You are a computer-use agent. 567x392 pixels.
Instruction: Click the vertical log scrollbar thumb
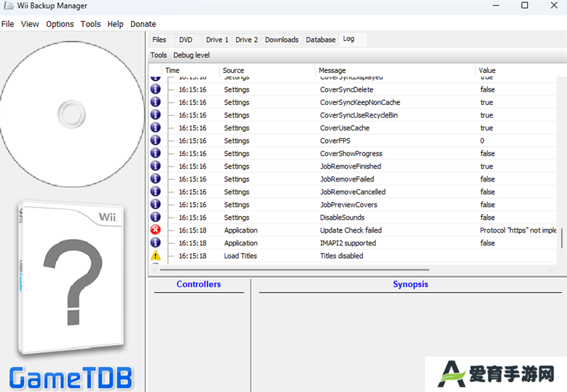point(561,238)
